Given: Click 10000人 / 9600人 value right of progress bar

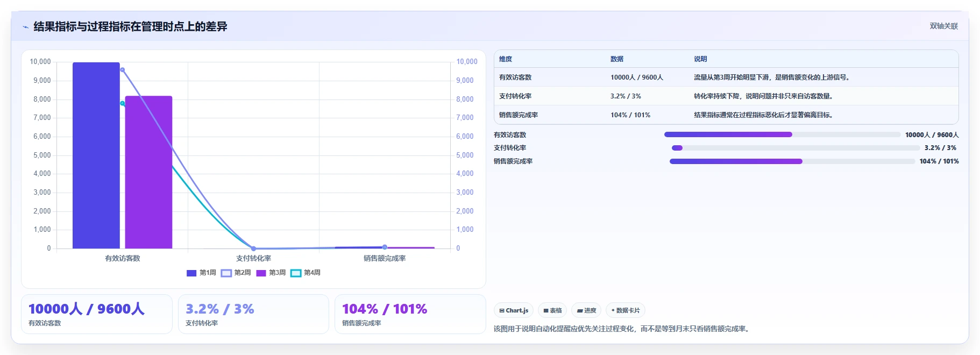Looking at the screenshot, I should click(x=932, y=135).
